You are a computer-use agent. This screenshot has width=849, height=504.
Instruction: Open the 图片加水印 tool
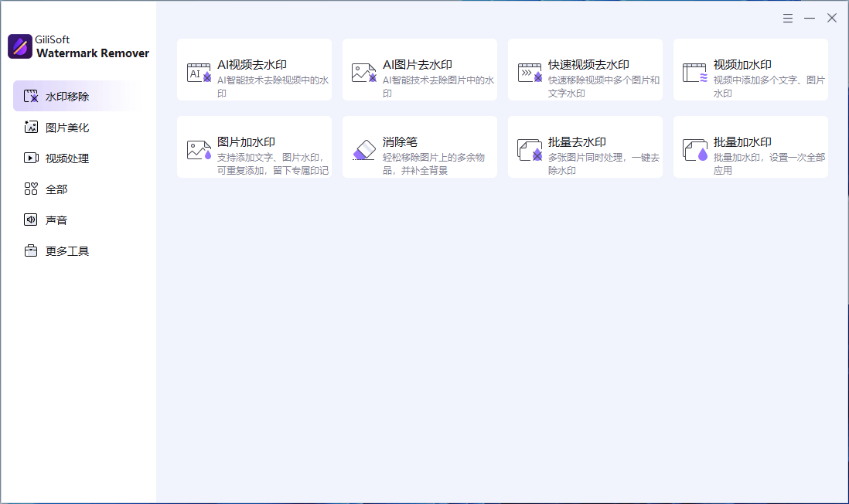(x=254, y=147)
